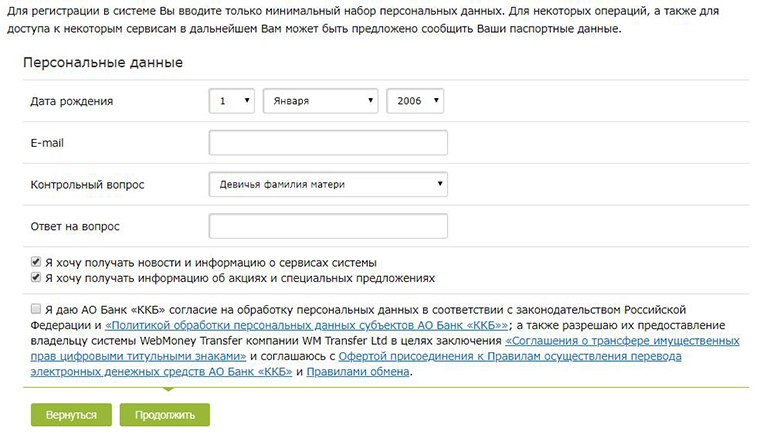770x438 pixels.
Task: Open the Политика обработки персональных данных link
Action: (x=306, y=325)
